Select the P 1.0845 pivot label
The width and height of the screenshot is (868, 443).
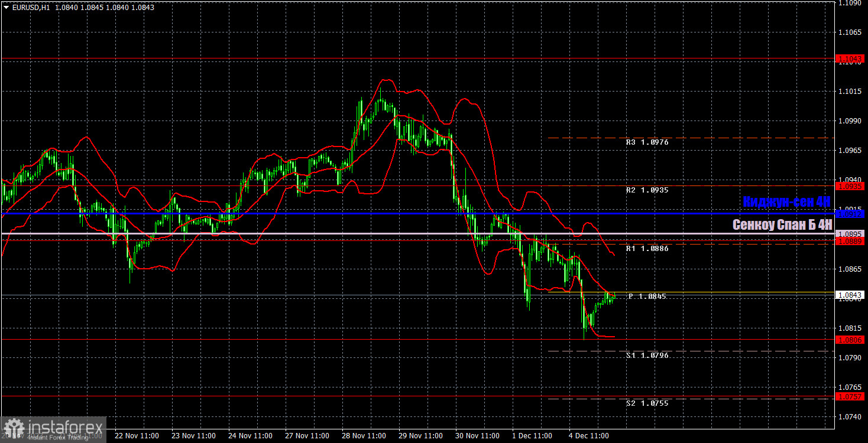click(x=647, y=296)
